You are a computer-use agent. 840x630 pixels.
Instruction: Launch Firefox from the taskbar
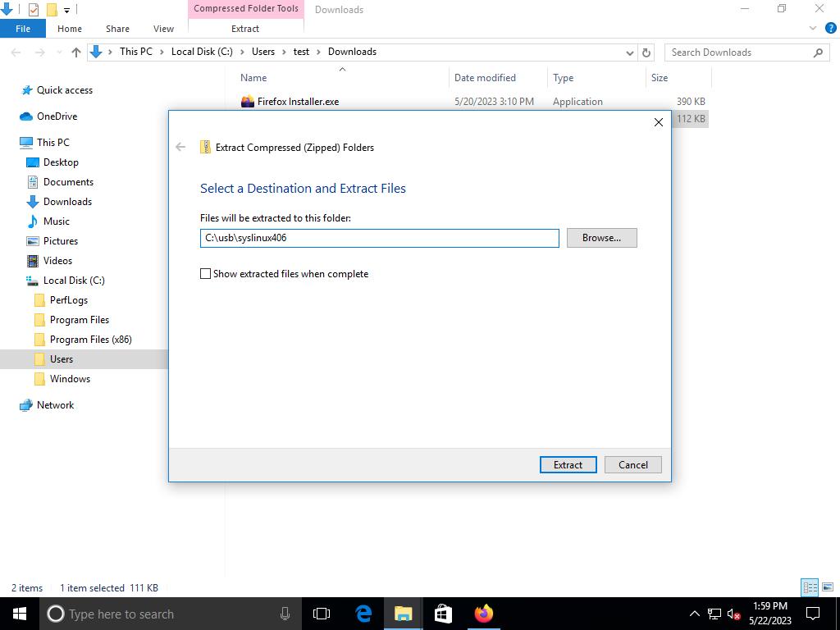pyautogui.click(x=483, y=614)
